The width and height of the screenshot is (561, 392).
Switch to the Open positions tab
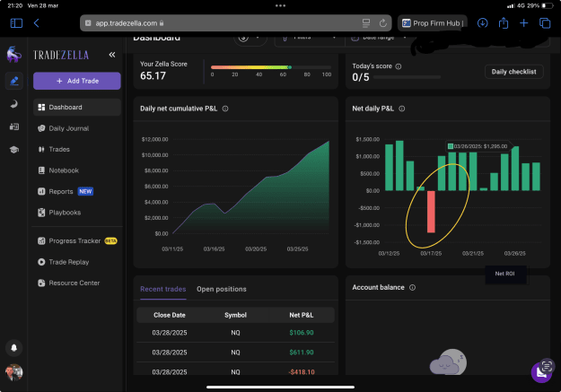(222, 289)
